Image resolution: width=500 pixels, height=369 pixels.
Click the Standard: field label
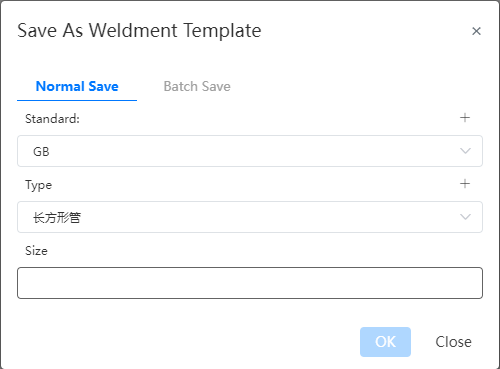[x=52, y=119]
